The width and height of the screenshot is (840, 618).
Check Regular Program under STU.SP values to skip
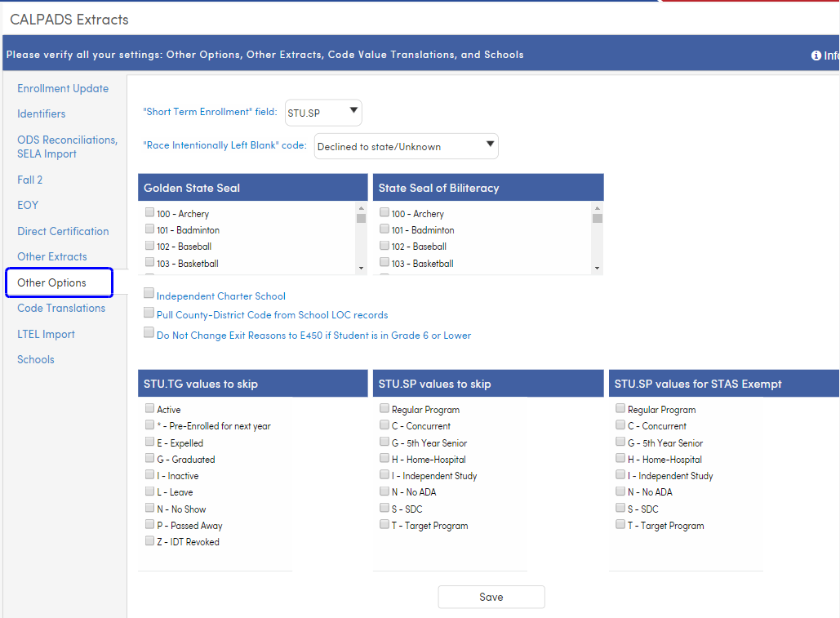[384, 408]
